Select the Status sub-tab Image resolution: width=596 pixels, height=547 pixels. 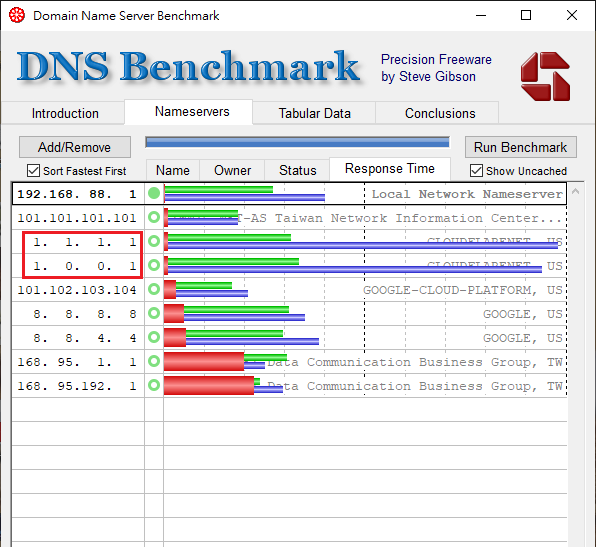[x=297, y=170]
